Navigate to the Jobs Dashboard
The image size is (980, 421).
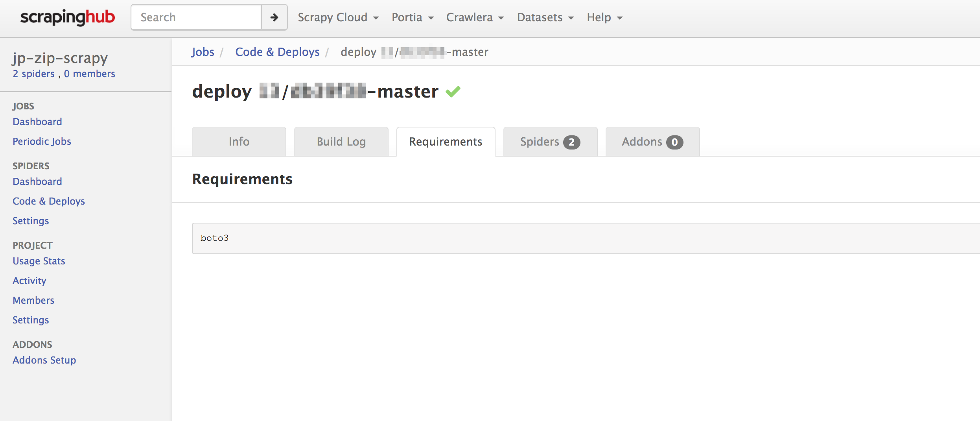(37, 121)
